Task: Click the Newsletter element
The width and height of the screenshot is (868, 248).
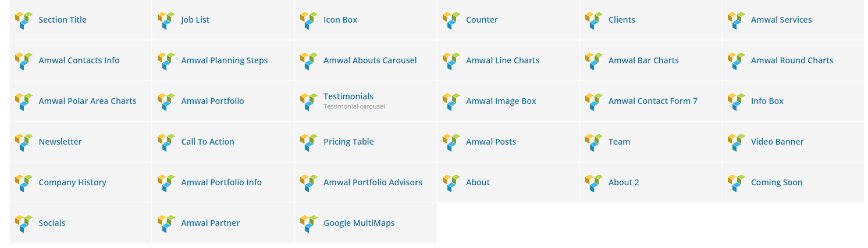Action: click(80, 142)
